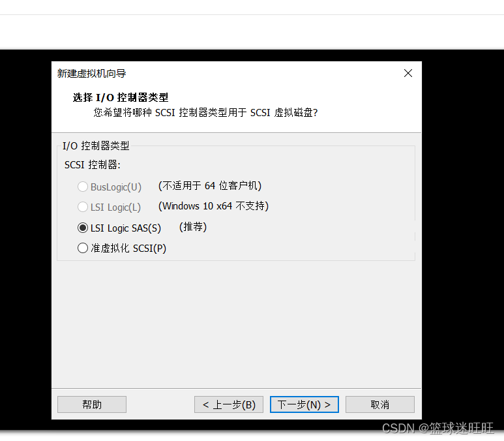Image resolution: width=504 pixels, height=441 pixels.
Task: Click the I/O 控制器类型 group label
Action: [x=96, y=145]
